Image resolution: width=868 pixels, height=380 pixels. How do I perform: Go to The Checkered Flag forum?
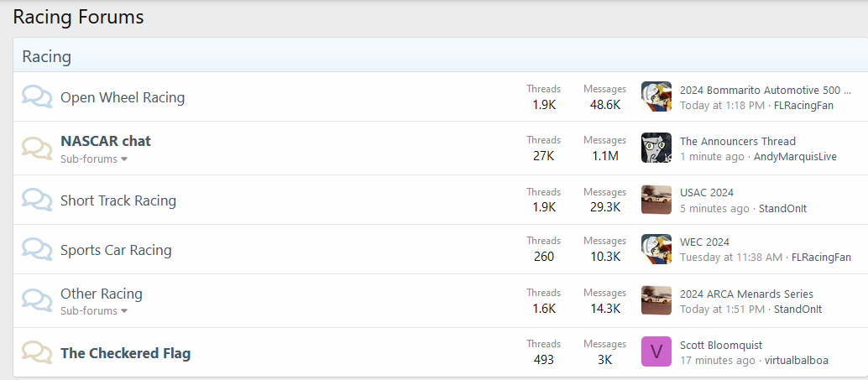125,353
